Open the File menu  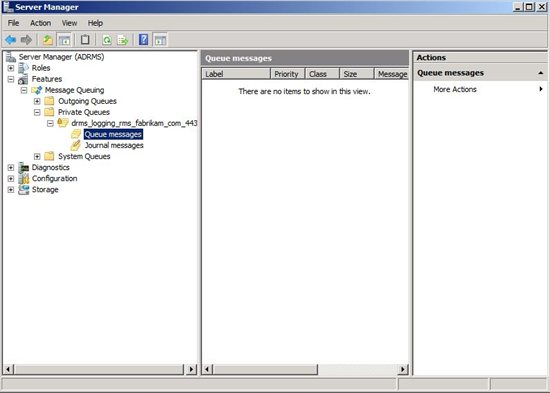pyautogui.click(x=13, y=23)
